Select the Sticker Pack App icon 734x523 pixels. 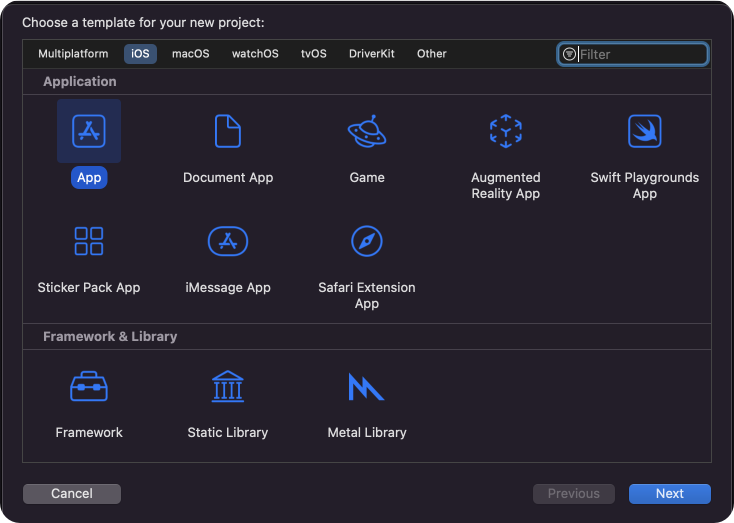point(89,241)
